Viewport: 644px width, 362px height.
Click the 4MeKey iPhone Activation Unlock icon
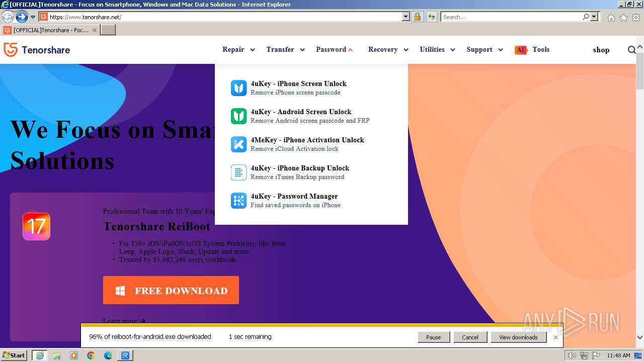pos(238,144)
